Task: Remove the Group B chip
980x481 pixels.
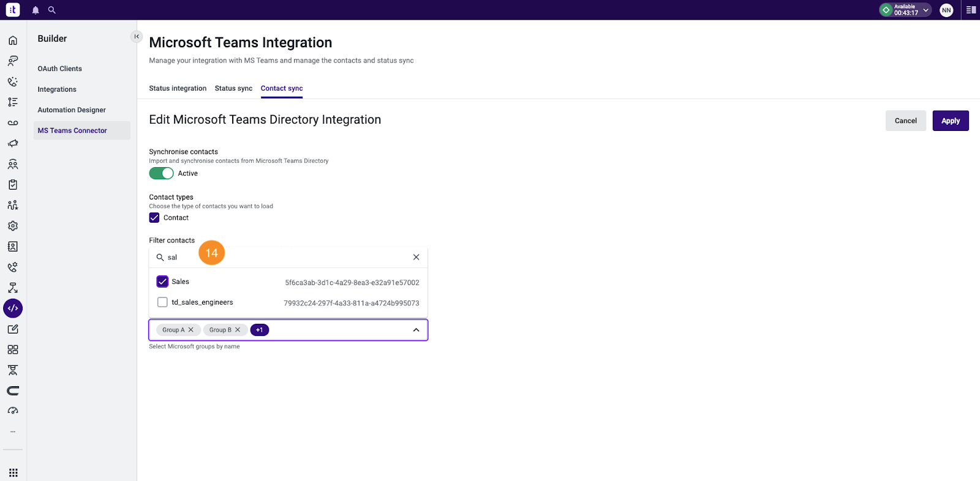Action: coord(238,330)
